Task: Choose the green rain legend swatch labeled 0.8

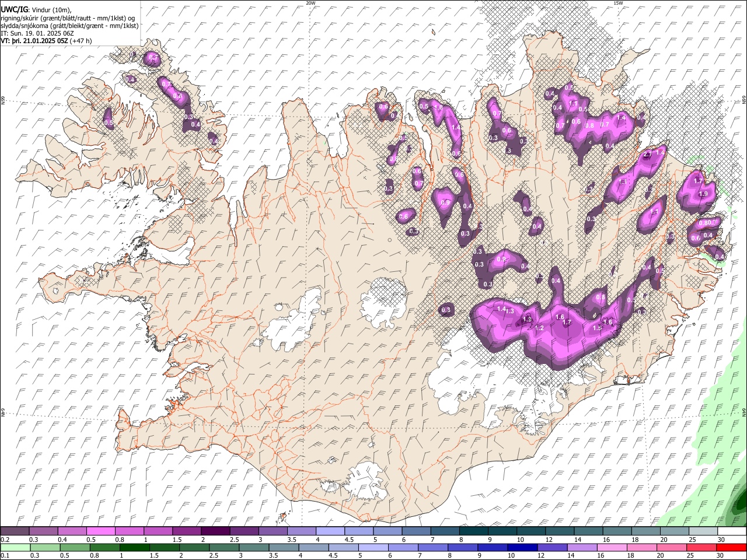Action: tap(104, 547)
